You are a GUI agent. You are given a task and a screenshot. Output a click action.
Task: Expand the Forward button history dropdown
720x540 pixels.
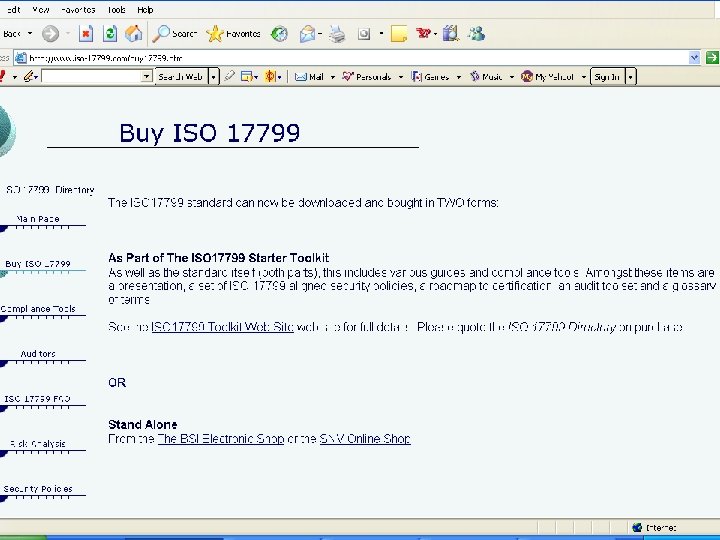click(x=68, y=34)
